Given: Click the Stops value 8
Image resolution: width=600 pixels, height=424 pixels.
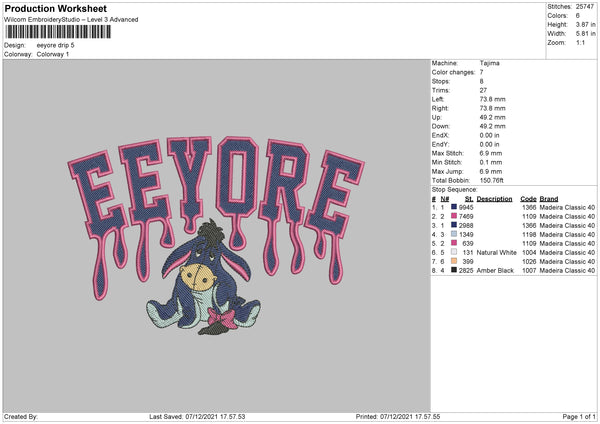Looking at the screenshot, I should point(481,81).
